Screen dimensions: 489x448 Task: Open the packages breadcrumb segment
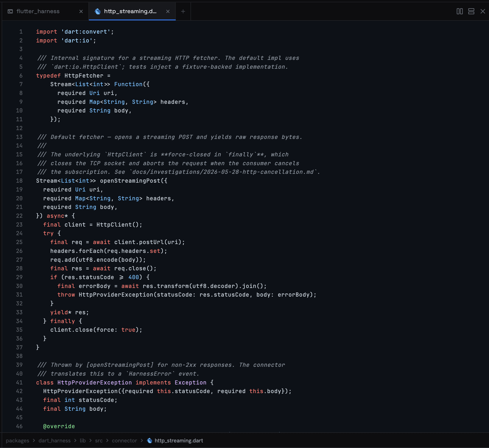pos(17,440)
